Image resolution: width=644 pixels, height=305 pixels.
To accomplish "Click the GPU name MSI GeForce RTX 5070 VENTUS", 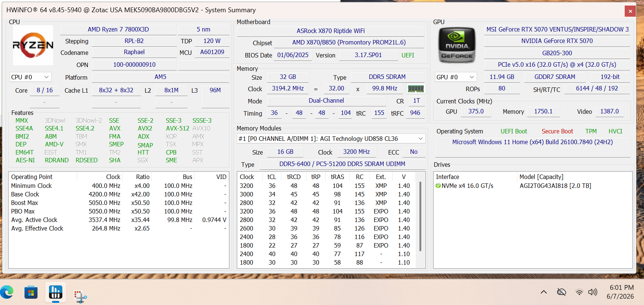I will click(x=557, y=29).
